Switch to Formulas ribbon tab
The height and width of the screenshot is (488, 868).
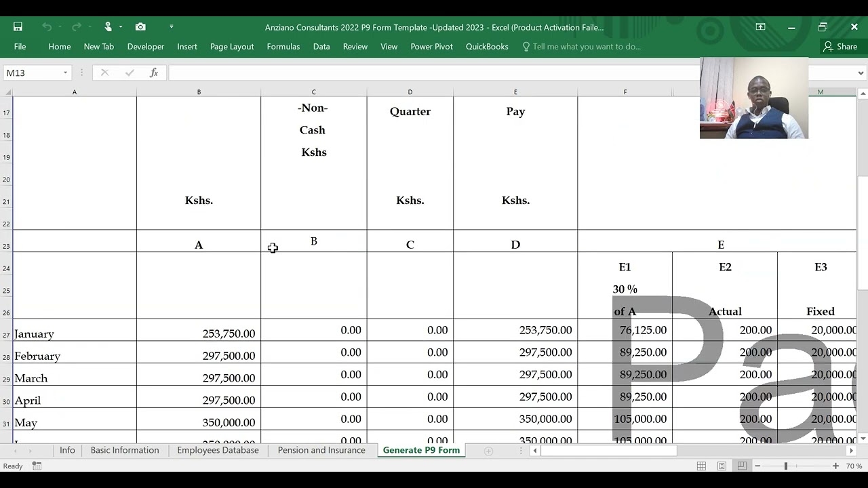[283, 46]
